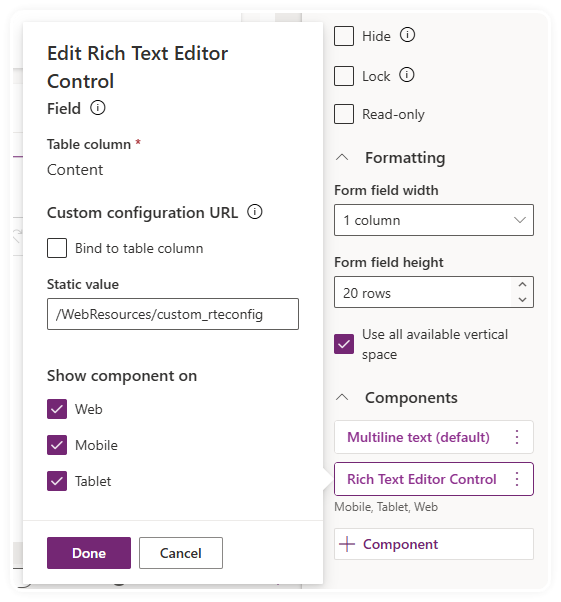Image resolution: width=561 pixels, height=602 pixels.
Task: Click info icon beside Custom configuration URL
Action: 255,212
